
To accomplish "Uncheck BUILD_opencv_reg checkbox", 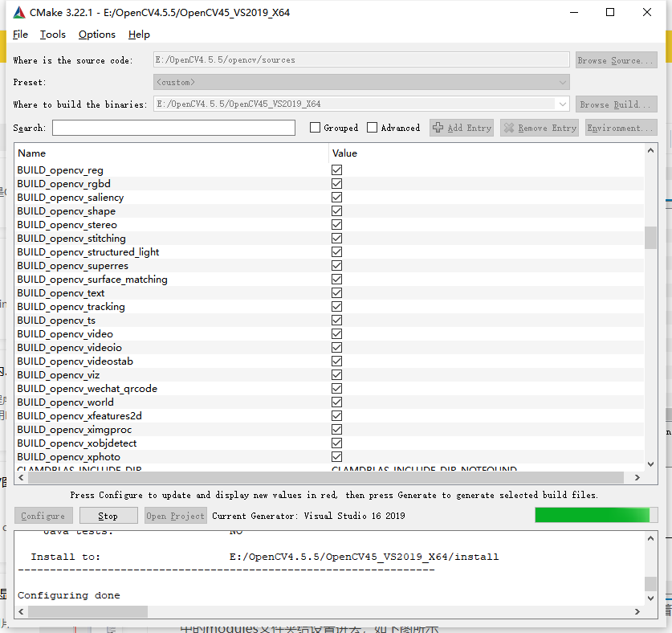I will (x=337, y=169).
